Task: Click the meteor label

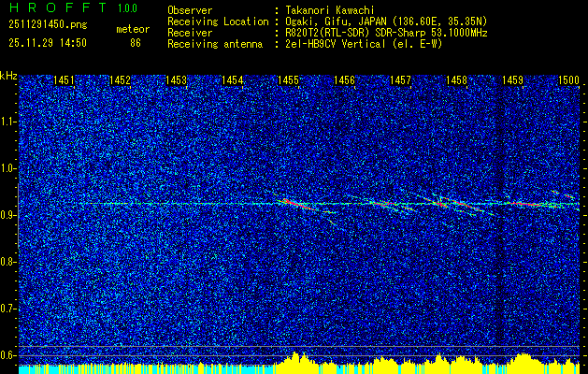Action: [x=133, y=29]
